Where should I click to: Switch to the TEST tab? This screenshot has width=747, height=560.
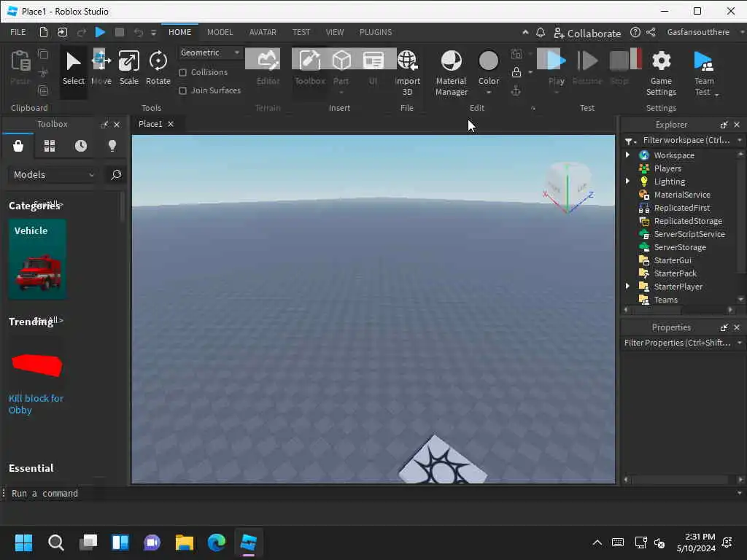click(301, 32)
